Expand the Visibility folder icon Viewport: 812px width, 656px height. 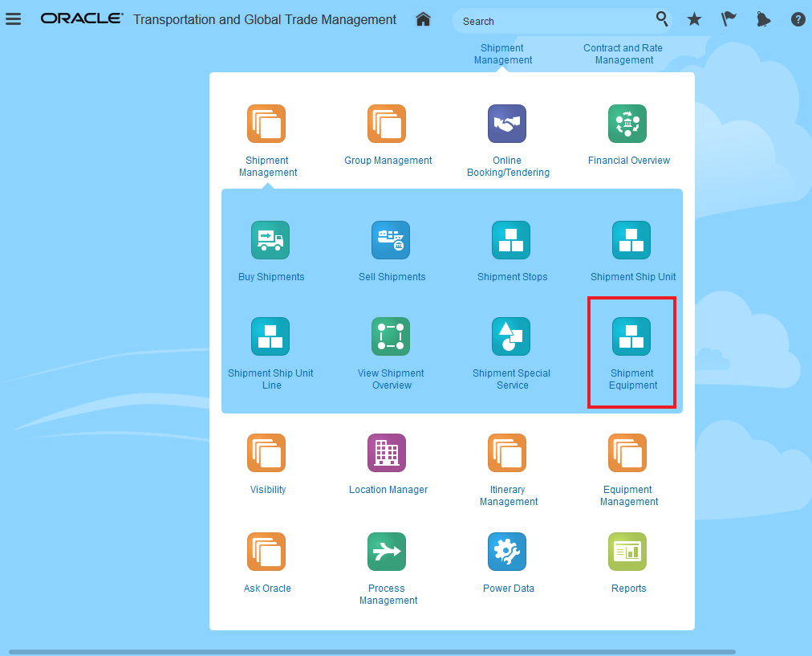[266, 453]
